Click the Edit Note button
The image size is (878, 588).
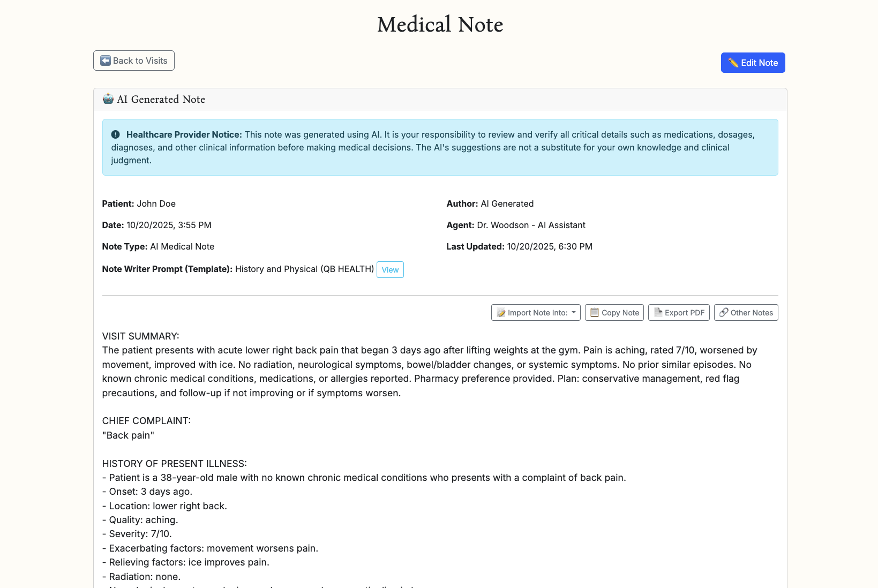pyautogui.click(x=753, y=63)
